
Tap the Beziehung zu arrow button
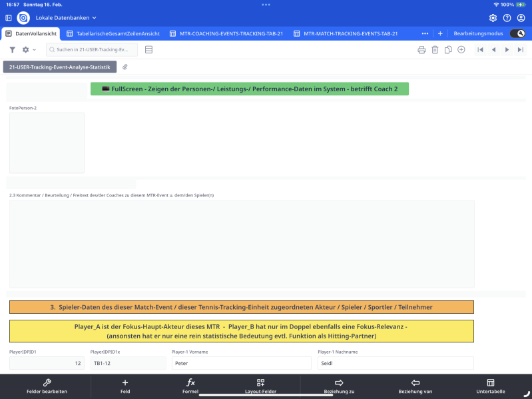(339, 386)
